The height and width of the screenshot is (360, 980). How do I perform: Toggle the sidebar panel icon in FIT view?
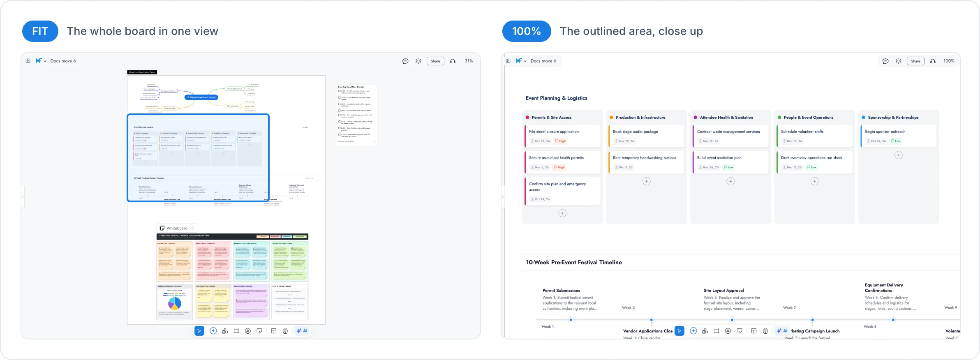(x=28, y=61)
